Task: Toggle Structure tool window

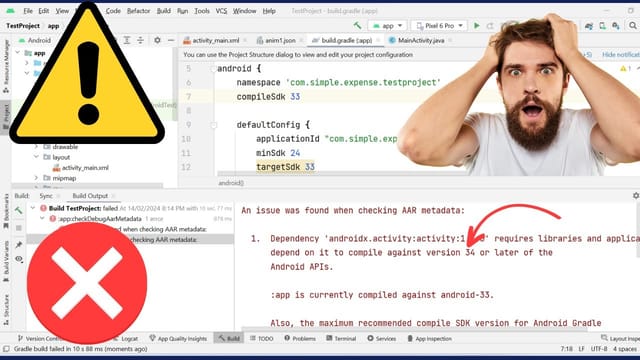Action: coord(6,310)
